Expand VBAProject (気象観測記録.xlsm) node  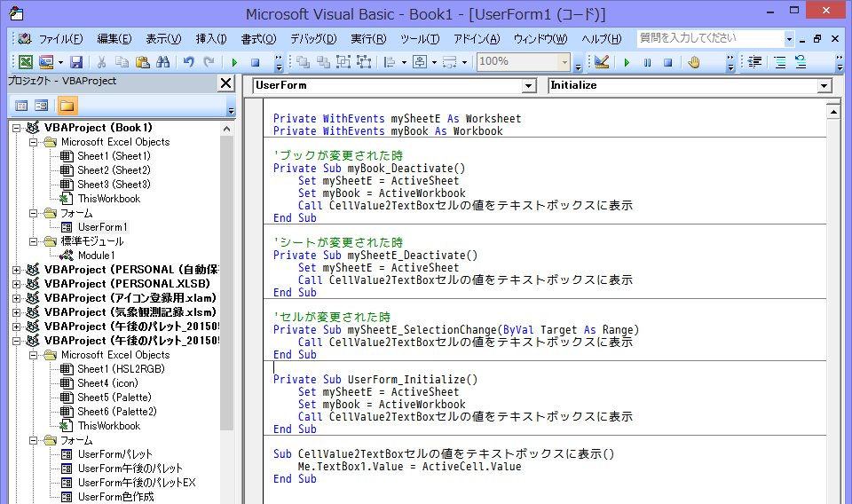point(16,312)
